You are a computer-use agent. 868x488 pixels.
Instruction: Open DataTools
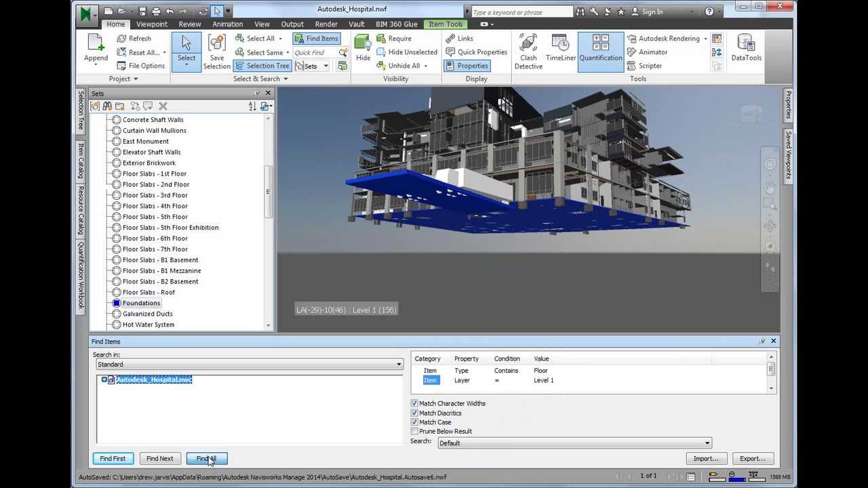[746, 47]
